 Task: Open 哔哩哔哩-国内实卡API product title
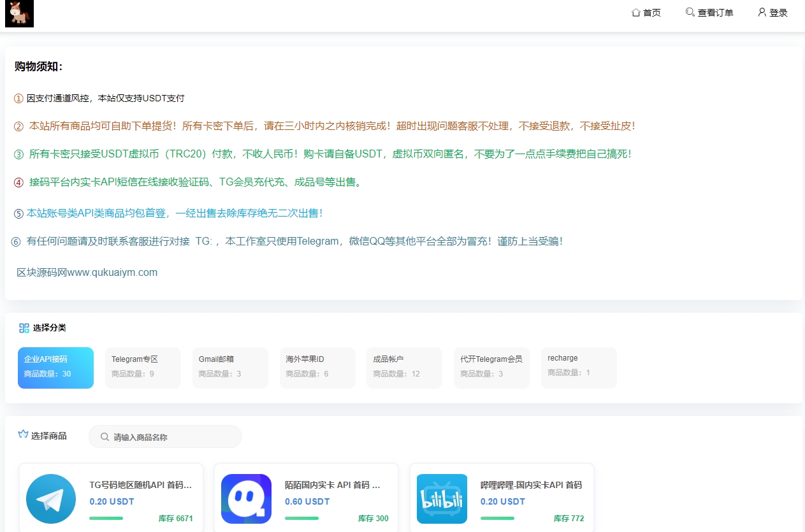(531, 485)
